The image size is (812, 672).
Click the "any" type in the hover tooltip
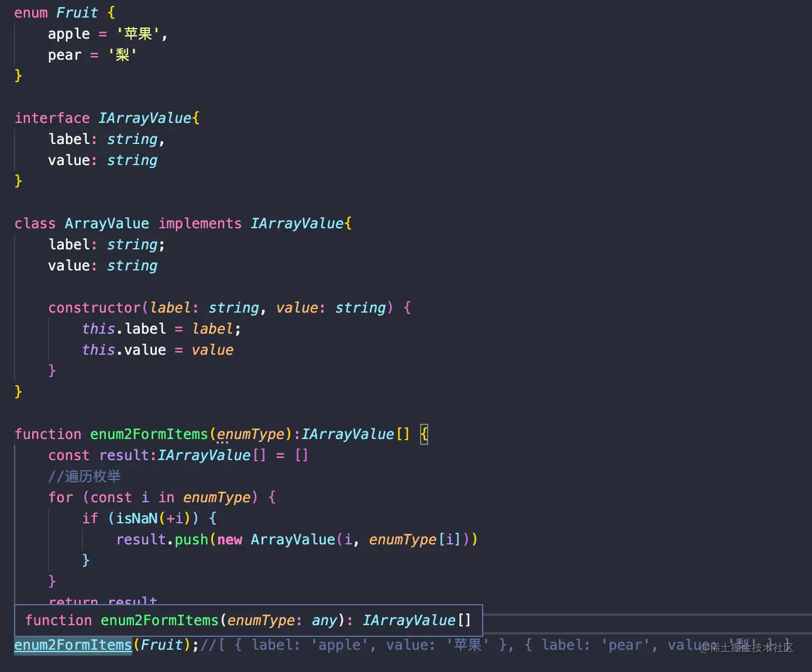click(x=325, y=620)
